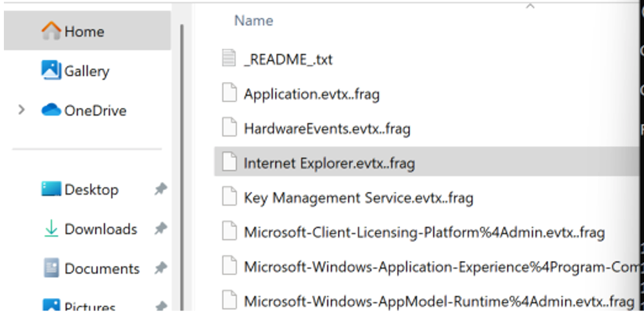Click sort arrow above Name column

pos(530,7)
